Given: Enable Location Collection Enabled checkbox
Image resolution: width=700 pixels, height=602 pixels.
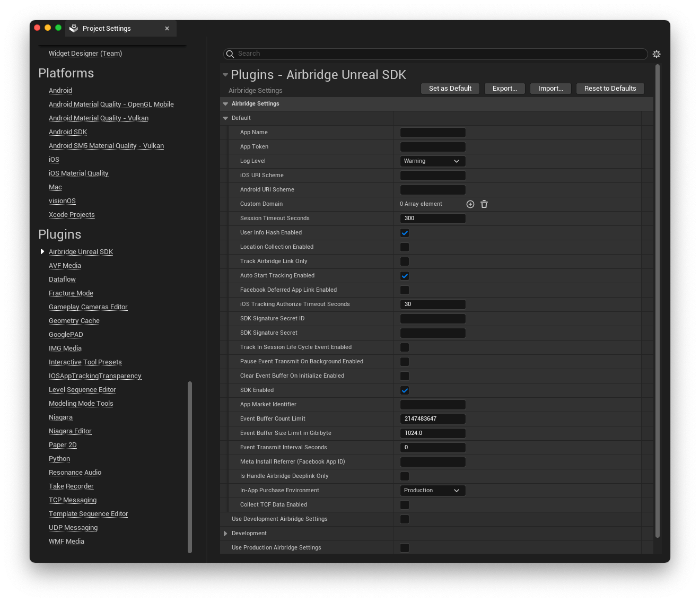Looking at the screenshot, I should pyautogui.click(x=405, y=247).
